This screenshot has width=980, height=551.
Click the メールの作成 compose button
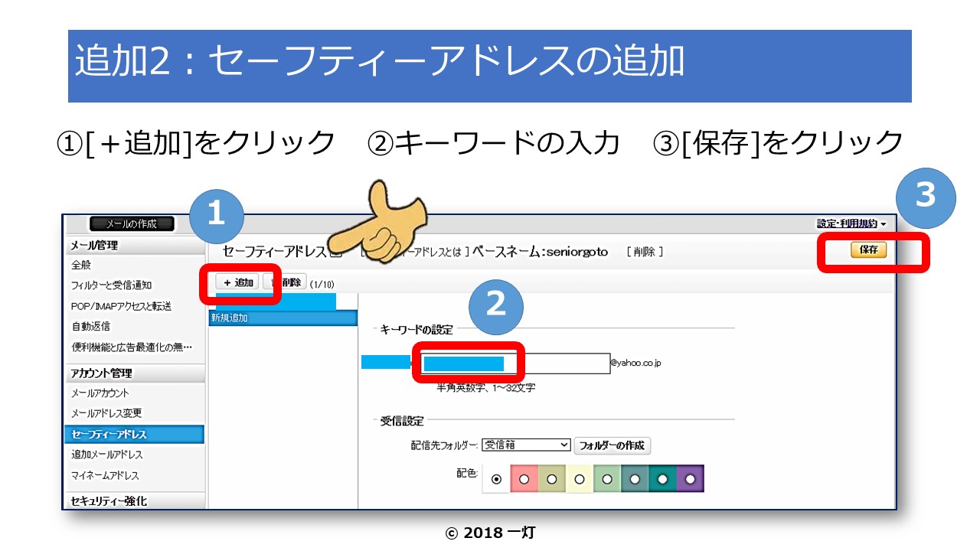click(x=132, y=223)
